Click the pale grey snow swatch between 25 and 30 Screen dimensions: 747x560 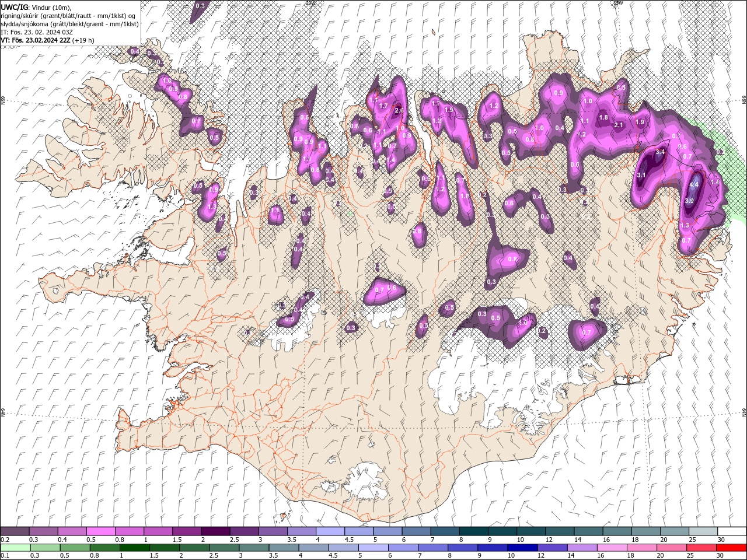tap(704, 531)
